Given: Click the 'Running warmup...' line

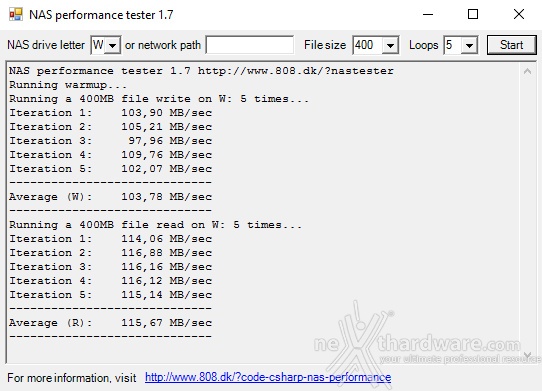Looking at the screenshot, I should click(x=68, y=85).
